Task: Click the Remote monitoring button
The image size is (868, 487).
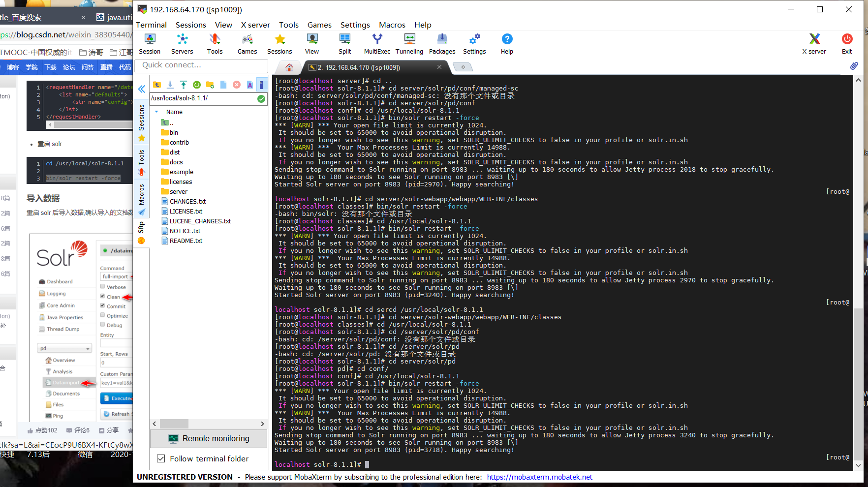Action: (209, 438)
